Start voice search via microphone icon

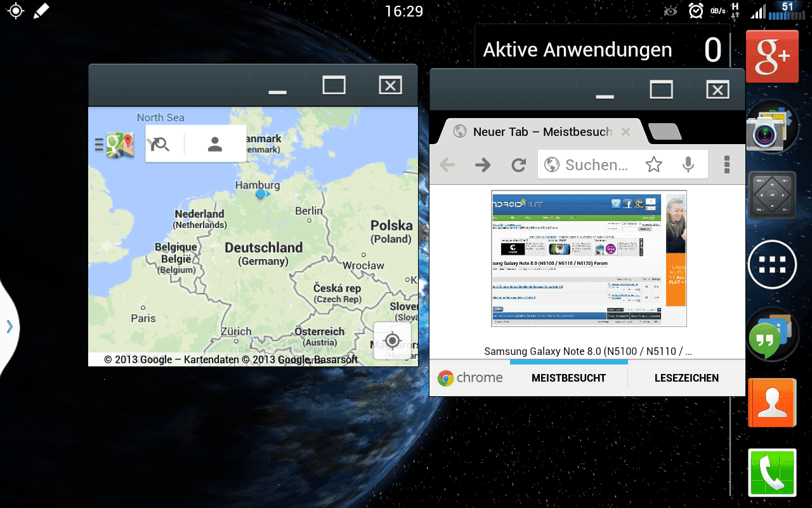pos(688,165)
